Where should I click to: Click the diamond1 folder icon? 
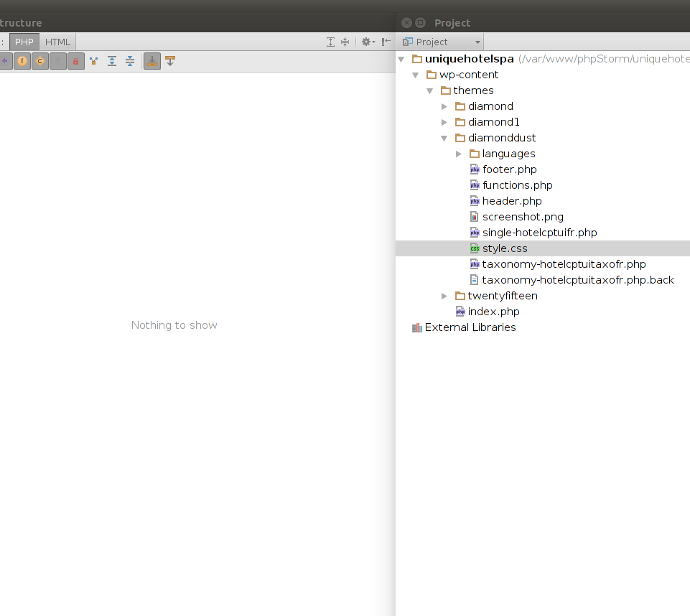click(x=460, y=122)
